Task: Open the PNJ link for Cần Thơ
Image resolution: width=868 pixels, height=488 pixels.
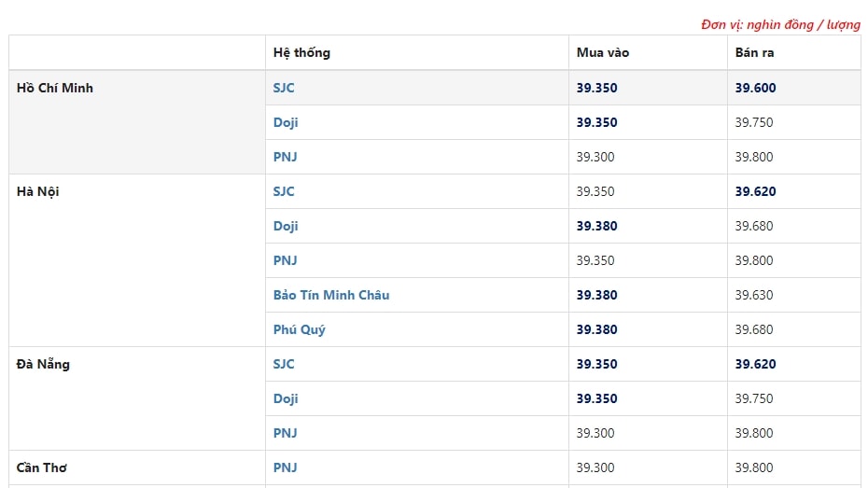Action: click(x=285, y=467)
